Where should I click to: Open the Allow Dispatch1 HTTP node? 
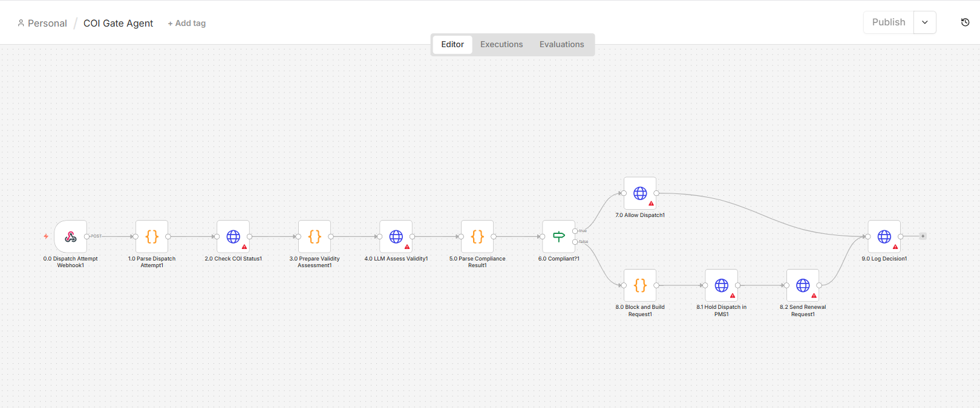(640, 193)
